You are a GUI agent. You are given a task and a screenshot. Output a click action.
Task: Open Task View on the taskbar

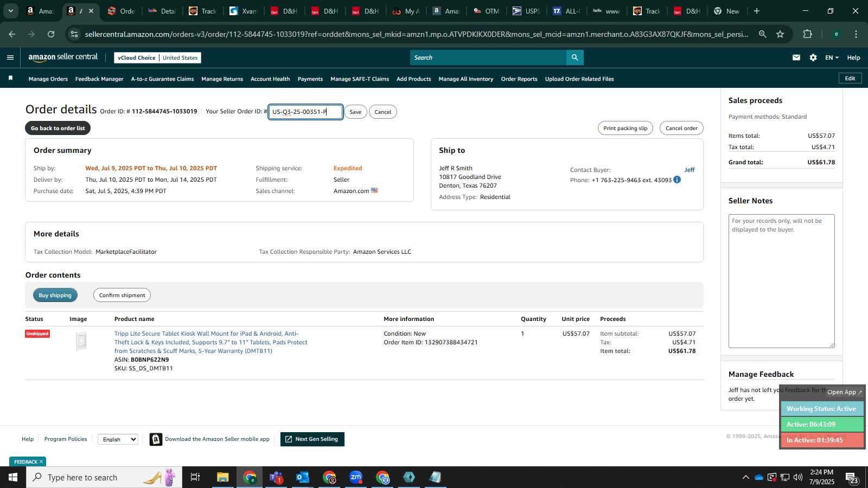coord(195,477)
